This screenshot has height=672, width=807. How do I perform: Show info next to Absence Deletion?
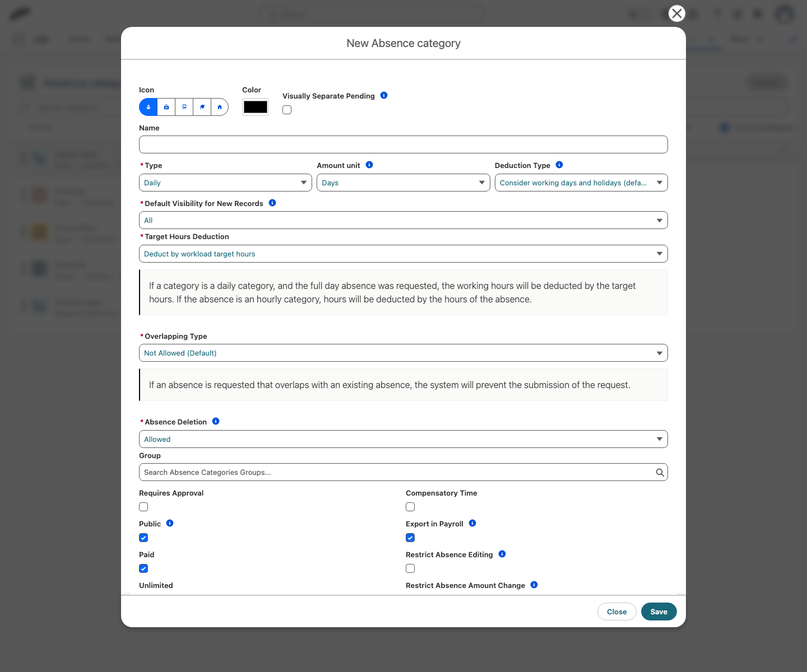pos(216,421)
